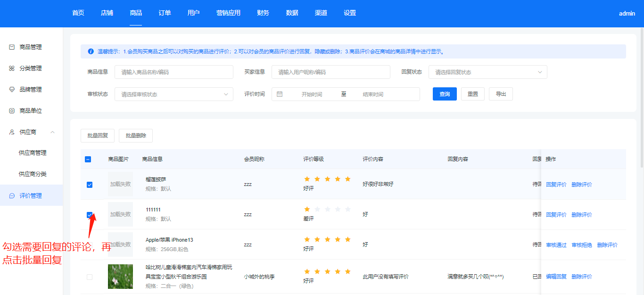Screen dimensions: 644x295
Task: Click the blue 查询 button
Action: pyautogui.click(x=445, y=94)
